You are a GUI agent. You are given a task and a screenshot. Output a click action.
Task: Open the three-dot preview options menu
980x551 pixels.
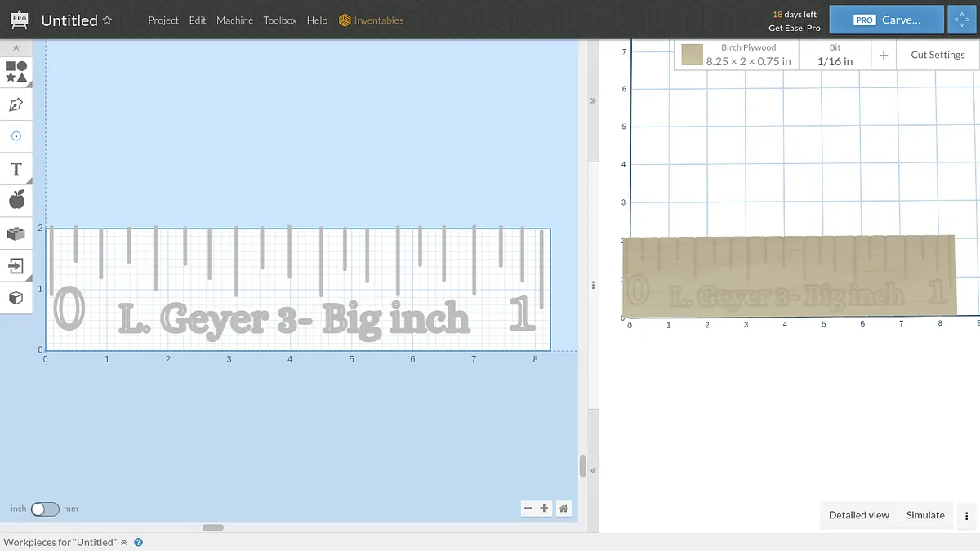pyautogui.click(x=966, y=516)
